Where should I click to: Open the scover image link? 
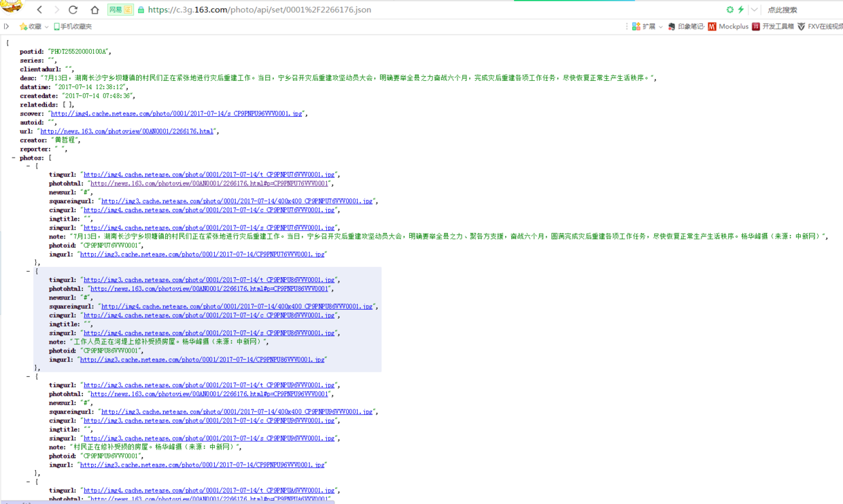[176, 113]
